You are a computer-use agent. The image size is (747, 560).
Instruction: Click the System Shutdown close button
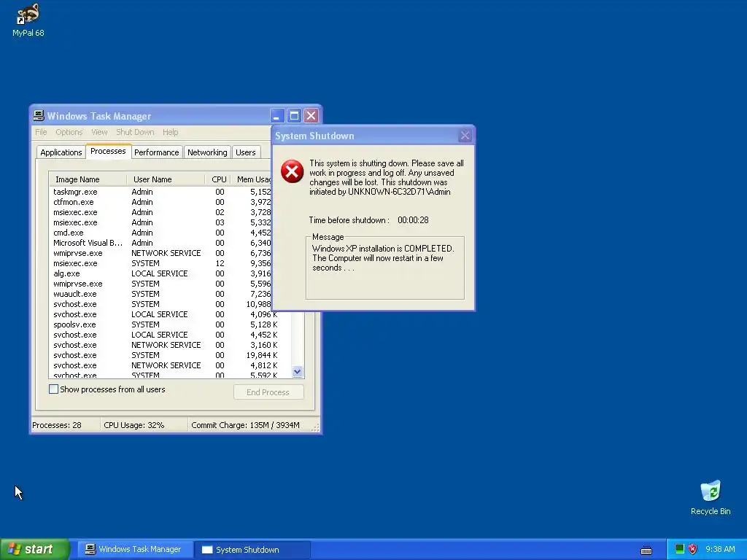click(465, 136)
